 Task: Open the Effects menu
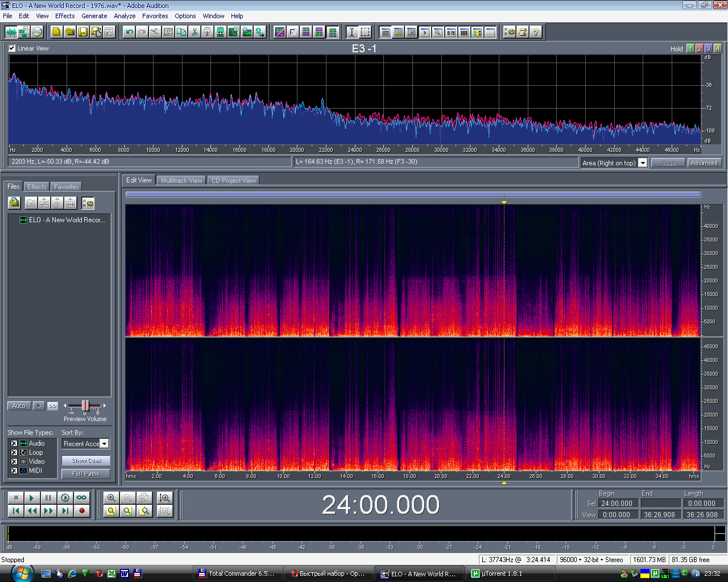click(65, 16)
